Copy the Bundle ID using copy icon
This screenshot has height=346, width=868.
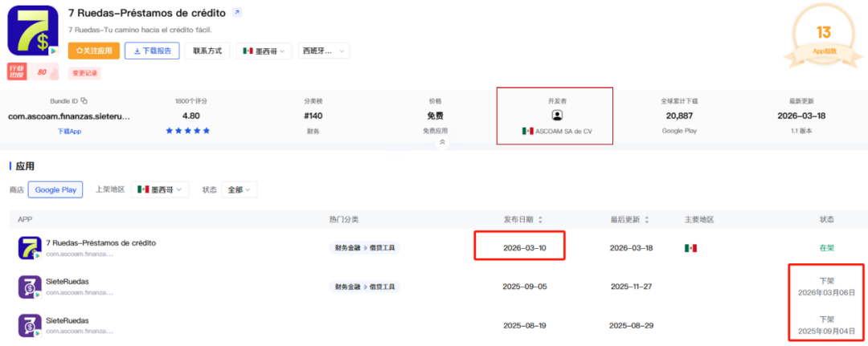84,100
